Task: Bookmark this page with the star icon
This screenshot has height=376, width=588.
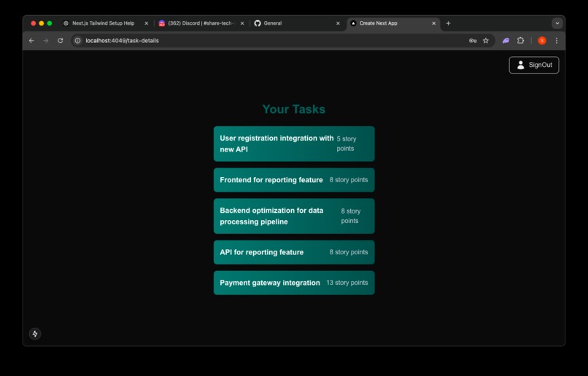Action: tap(486, 41)
